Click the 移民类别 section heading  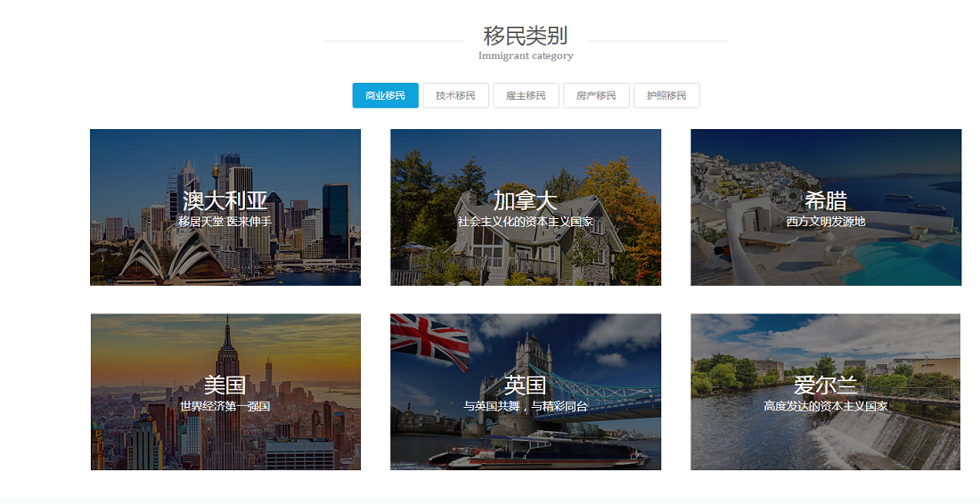pyautogui.click(x=526, y=36)
